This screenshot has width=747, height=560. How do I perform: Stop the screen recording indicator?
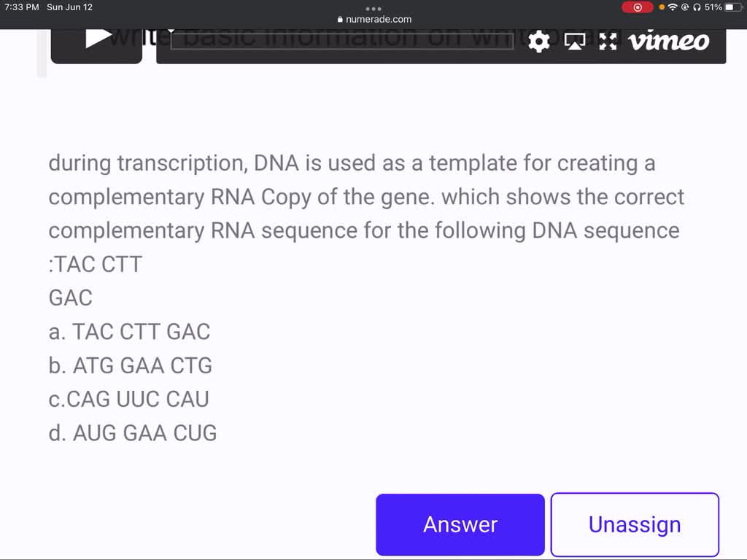638,7
